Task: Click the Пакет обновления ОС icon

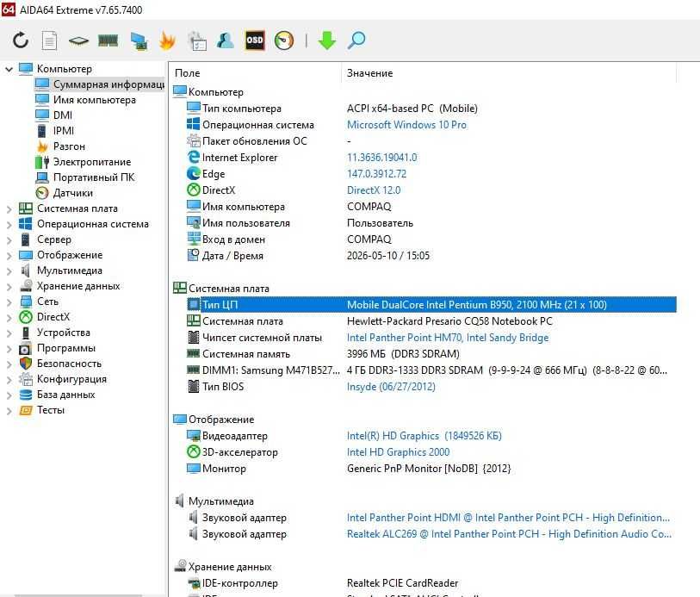Action: (193, 140)
